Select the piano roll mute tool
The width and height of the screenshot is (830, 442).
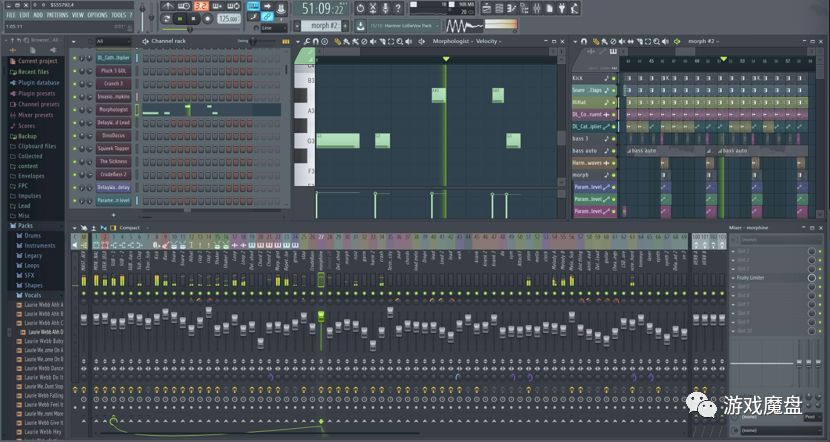[x=373, y=42]
